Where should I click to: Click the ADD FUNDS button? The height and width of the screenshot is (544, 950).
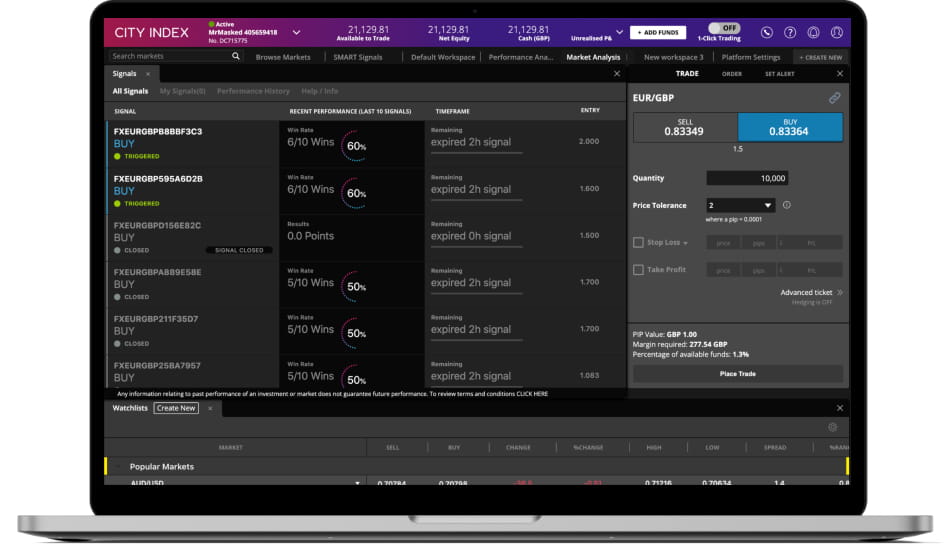[658, 33]
